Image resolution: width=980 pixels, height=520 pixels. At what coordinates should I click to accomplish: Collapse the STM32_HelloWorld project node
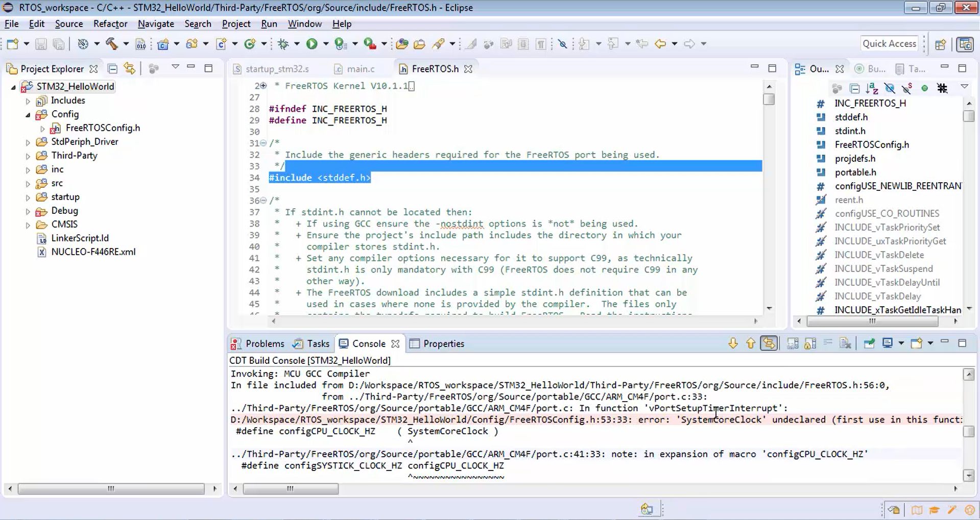(x=13, y=87)
